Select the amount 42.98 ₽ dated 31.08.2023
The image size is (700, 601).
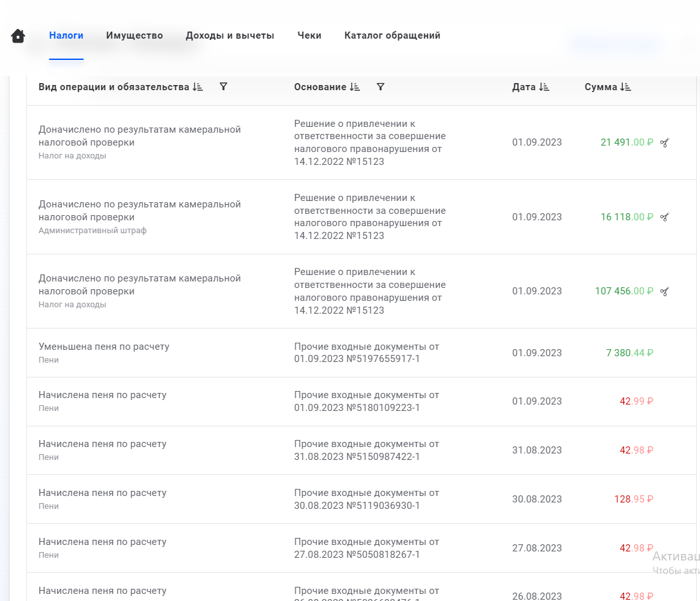click(x=637, y=450)
